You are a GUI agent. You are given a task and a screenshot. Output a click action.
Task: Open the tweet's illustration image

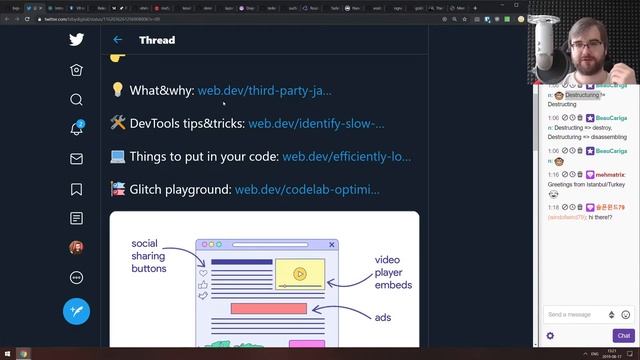[x=264, y=279]
